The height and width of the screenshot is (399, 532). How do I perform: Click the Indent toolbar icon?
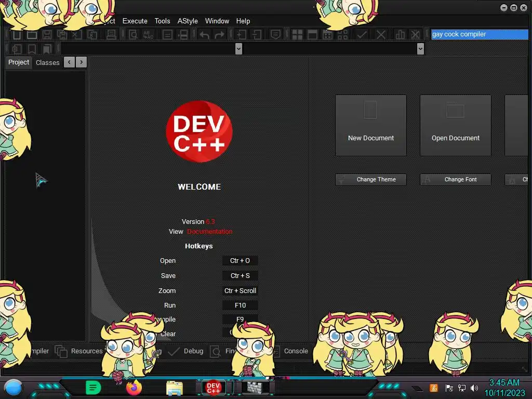tap(242, 35)
